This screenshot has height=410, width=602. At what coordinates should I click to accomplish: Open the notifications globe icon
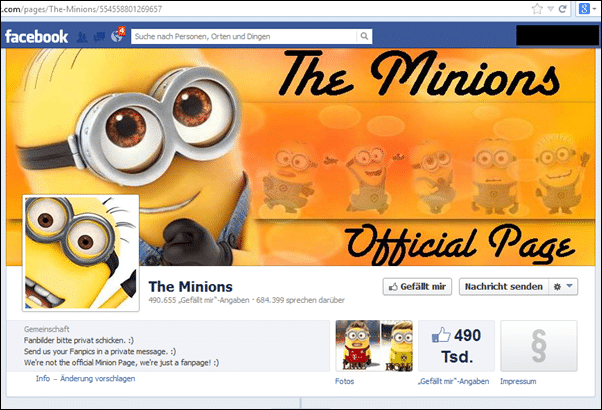click(117, 36)
